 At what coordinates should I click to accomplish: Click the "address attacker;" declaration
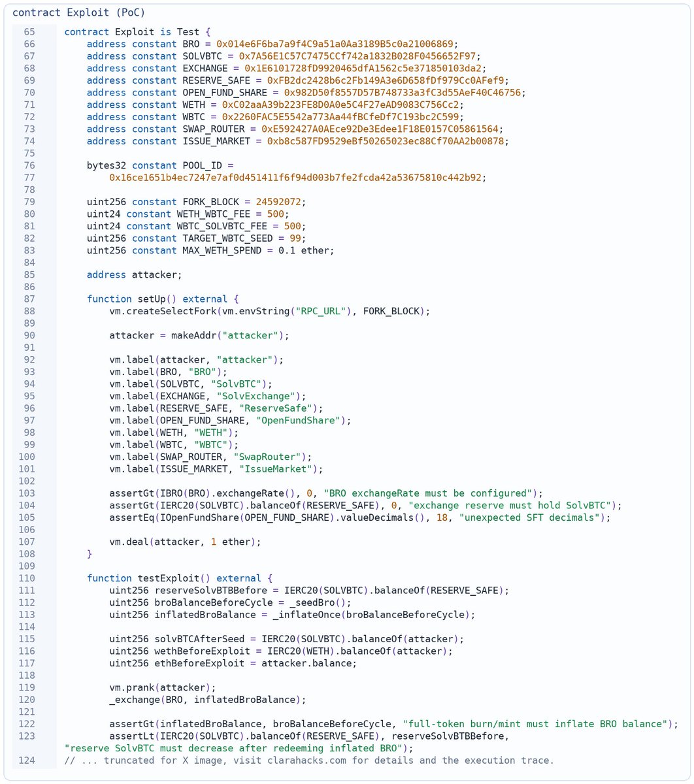coord(134,276)
